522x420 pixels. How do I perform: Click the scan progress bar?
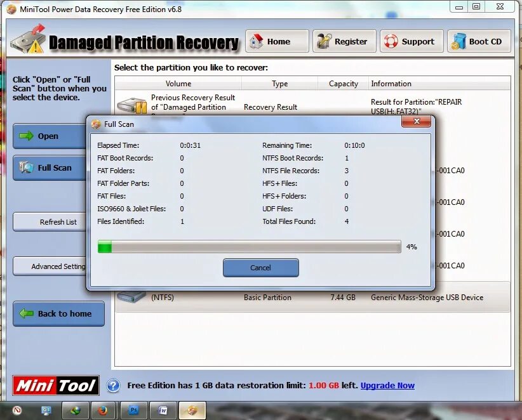(x=250, y=247)
